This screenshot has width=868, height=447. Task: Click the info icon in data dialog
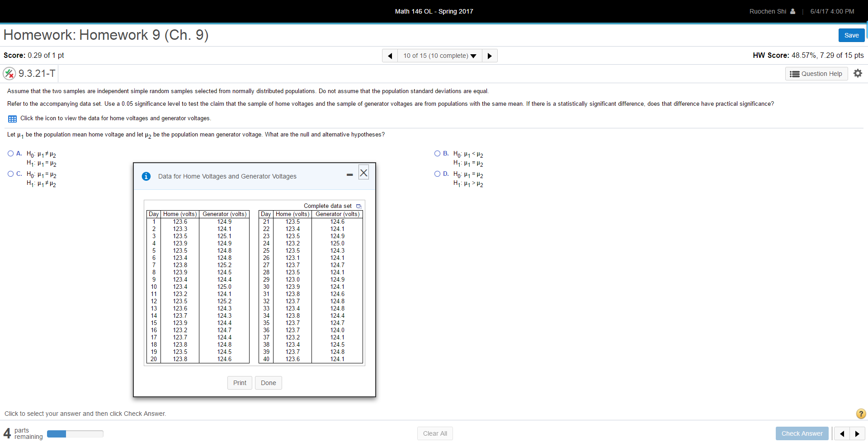[146, 176]
